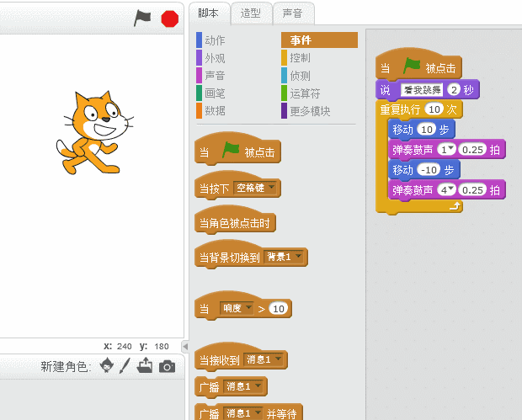Click the 0.25 beats field of drum 4
522x420 pixels.
[472, 190]
